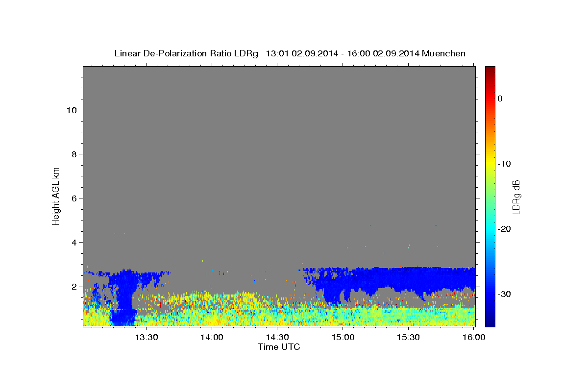Click the 13:30 time tick label
This screenshot has width=588, height=392.
(146, 337)
